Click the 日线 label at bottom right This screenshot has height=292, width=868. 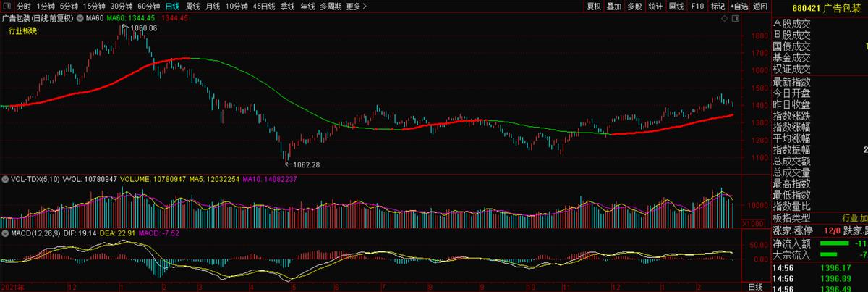[756, 287]
